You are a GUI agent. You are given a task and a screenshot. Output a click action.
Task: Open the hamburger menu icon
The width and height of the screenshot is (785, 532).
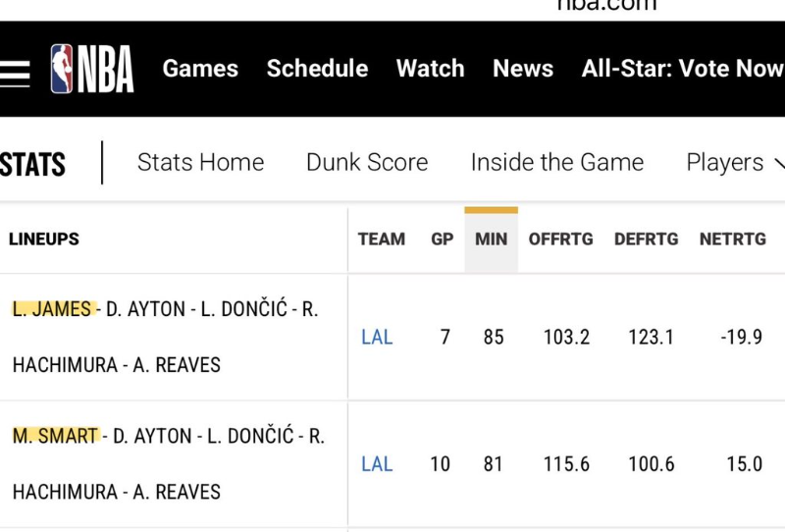point(15,71)
